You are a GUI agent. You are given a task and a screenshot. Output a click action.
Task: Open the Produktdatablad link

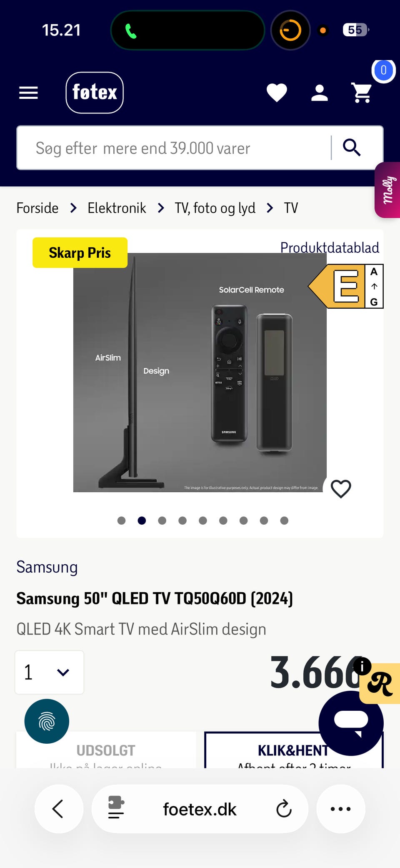click(x=329, y=248)
